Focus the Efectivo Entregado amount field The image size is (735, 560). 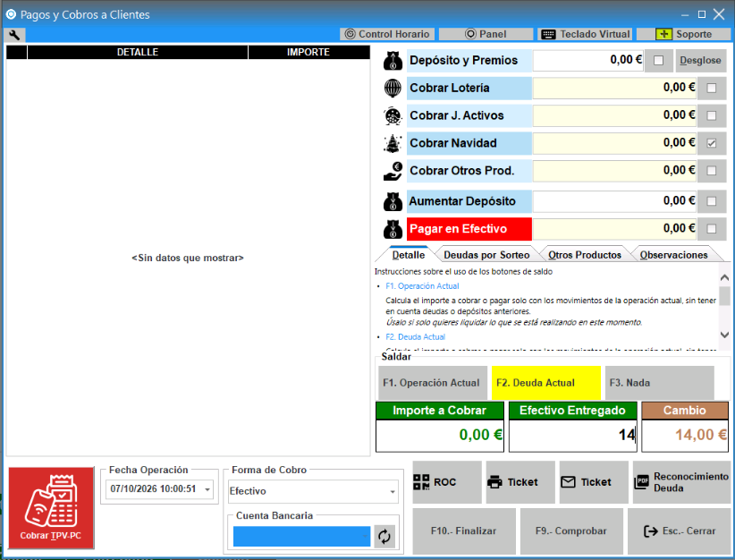pyautogui.click(x=572, y=436)
